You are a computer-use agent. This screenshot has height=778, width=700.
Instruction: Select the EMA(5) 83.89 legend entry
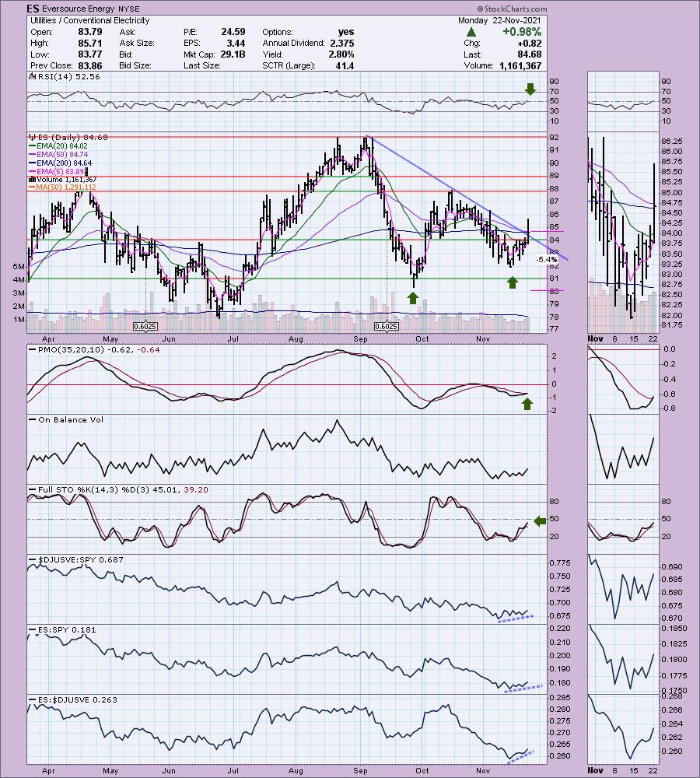coord(58,171)
